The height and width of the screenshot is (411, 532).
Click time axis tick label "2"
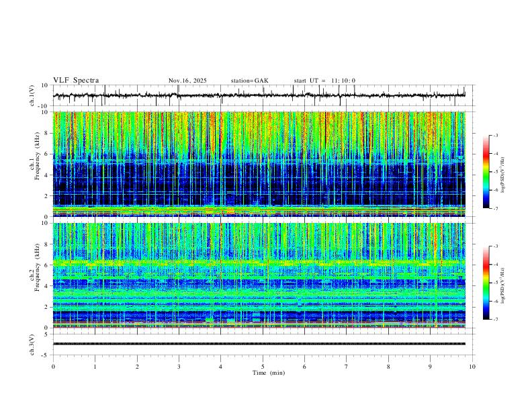(137, 367)
